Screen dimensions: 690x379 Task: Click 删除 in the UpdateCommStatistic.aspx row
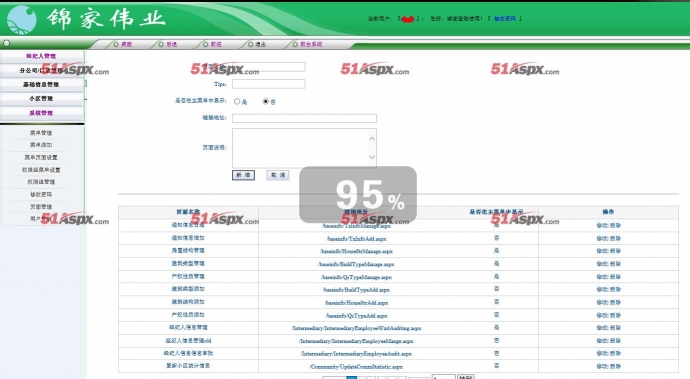[x=615, y=366]
